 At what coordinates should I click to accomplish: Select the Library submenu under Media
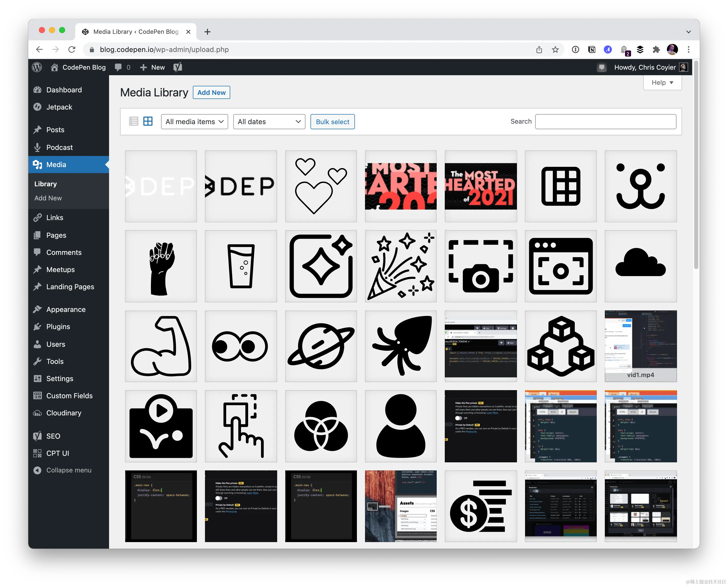45,184
